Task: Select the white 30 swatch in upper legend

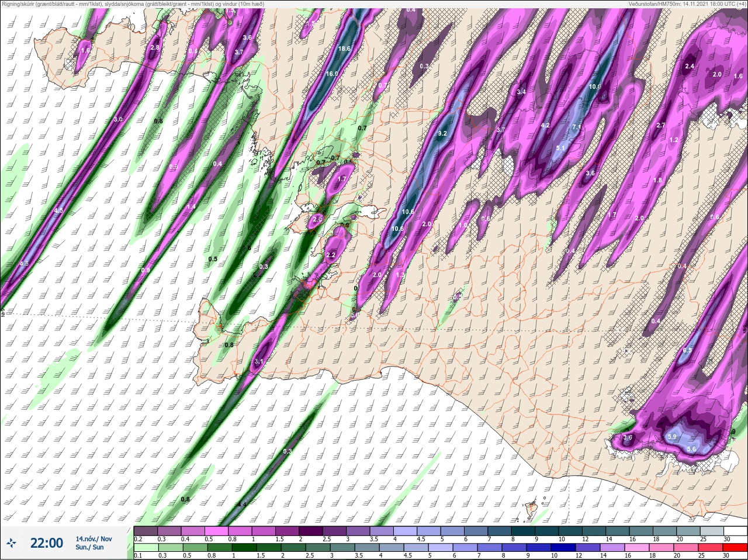Action: tap(735, 531)
